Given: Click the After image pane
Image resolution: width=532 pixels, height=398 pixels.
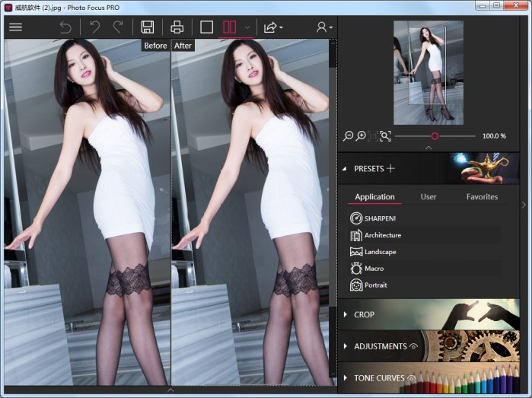Looking at the screenshot, I should point(250,212).
